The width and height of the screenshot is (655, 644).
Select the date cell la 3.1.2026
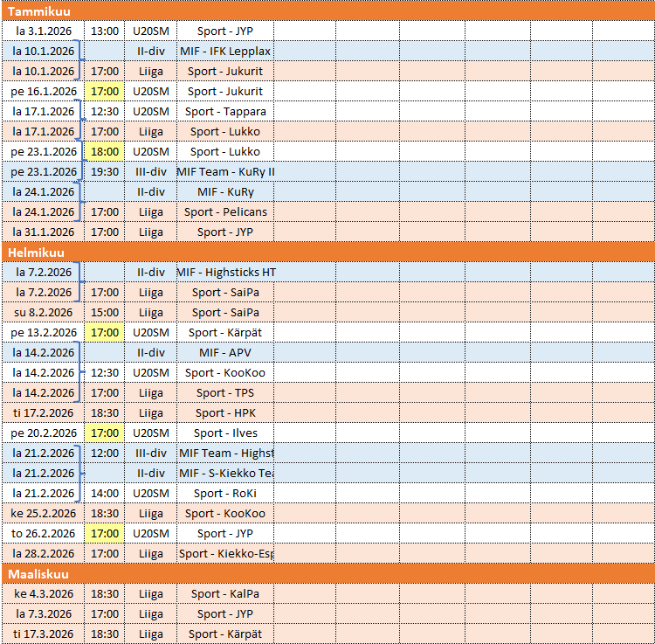44,31
